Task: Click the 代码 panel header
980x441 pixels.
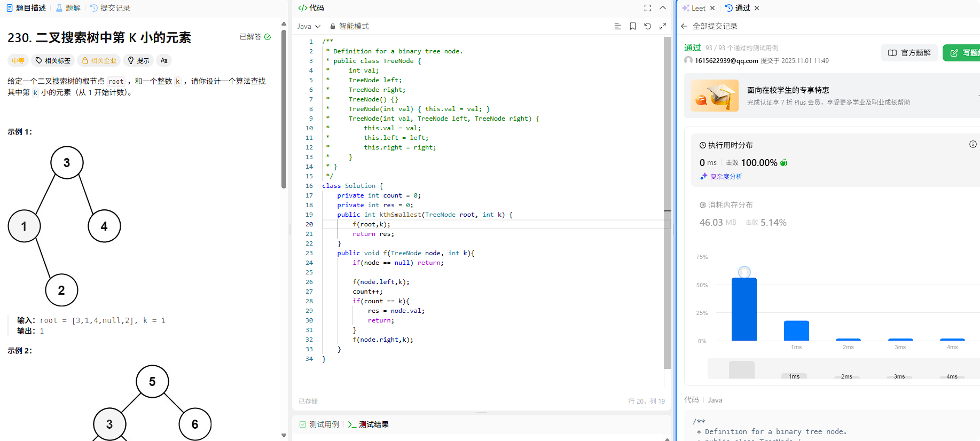Action: click(x=311, y=8)
